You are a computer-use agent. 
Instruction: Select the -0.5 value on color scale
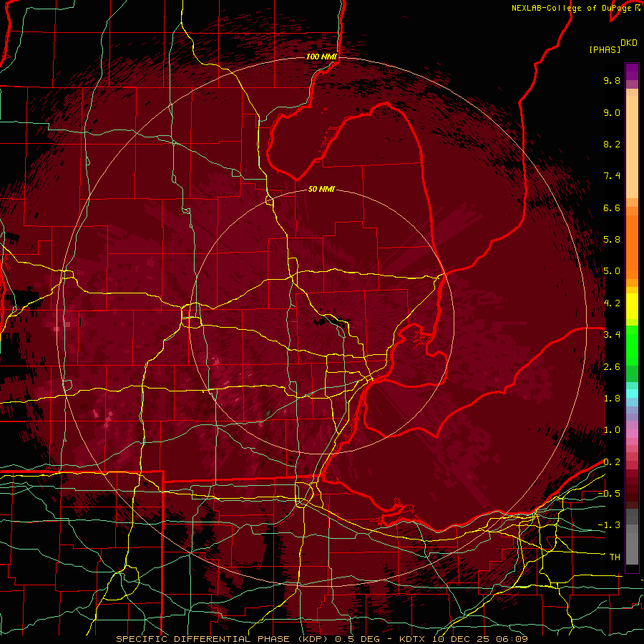tap(609, 494)
